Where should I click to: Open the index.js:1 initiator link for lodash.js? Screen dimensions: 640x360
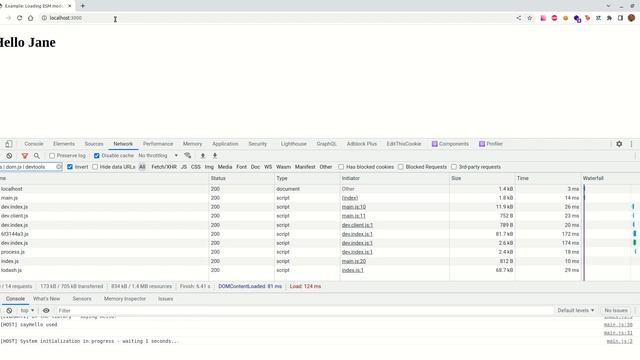(x=353, y=270)
